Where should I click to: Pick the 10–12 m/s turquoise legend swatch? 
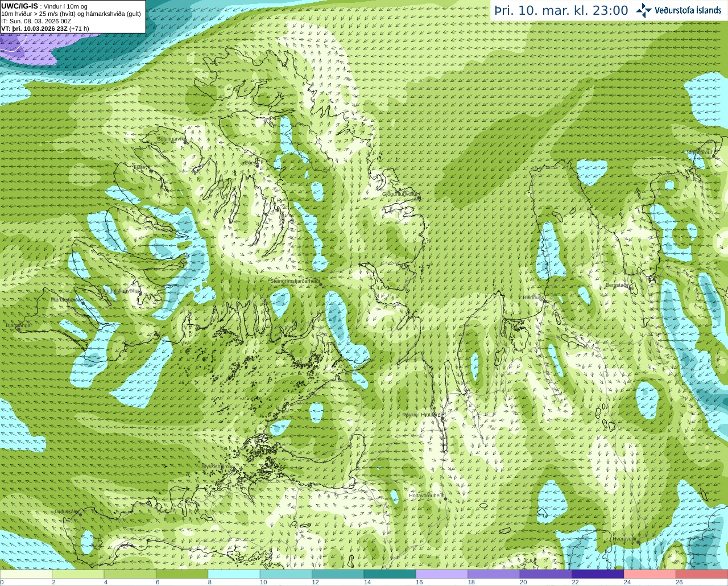point(286,574)
